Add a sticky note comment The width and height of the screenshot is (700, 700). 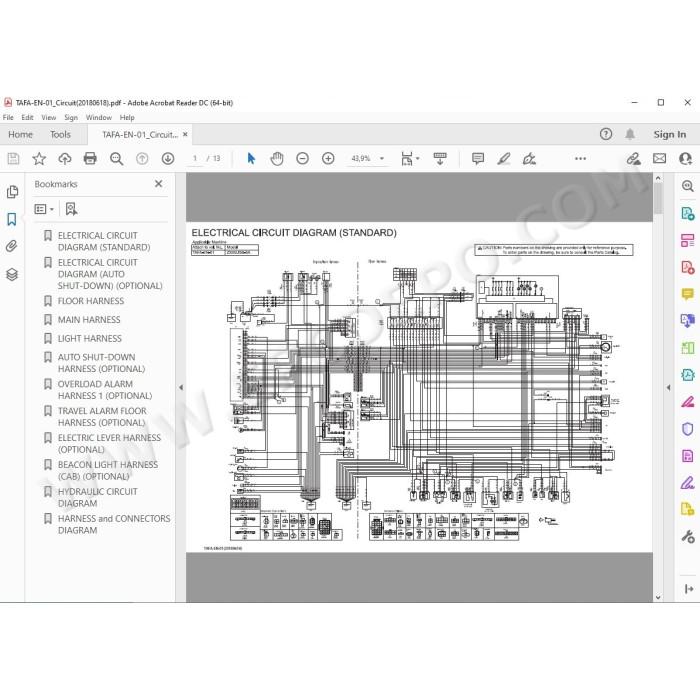(478, 158)
